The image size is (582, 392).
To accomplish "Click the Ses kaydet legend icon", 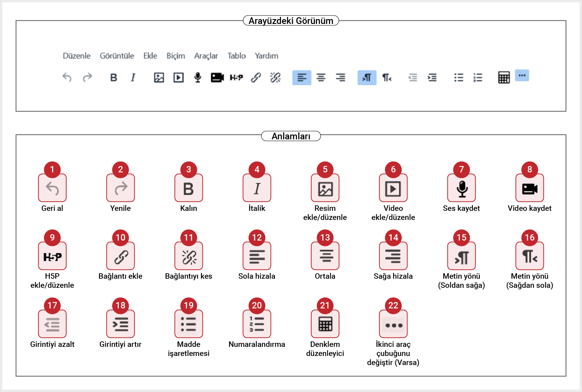I will pyautogui.click(x=461, y=188).
